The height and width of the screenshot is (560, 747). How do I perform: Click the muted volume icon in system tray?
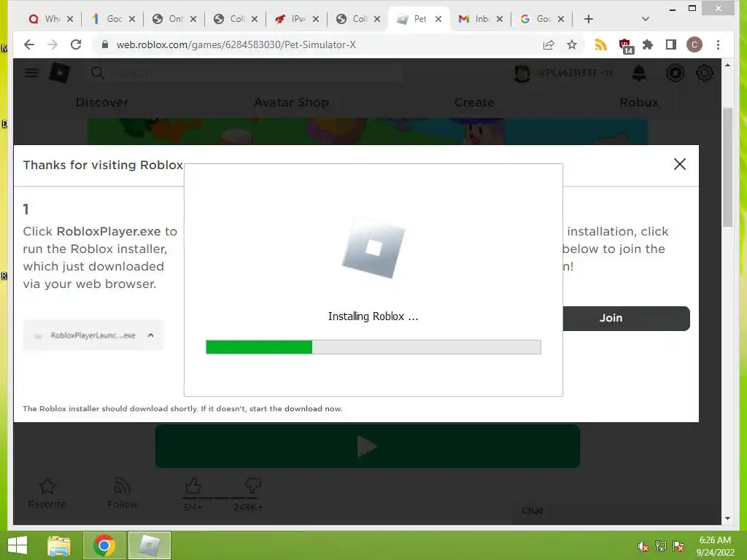[x=643, y=546]
